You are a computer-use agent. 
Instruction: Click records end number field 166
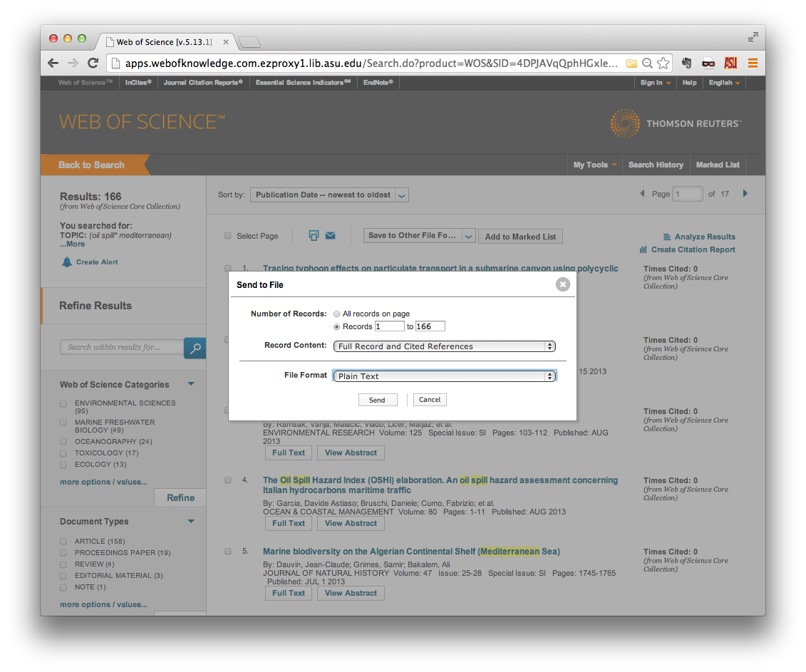click(430, 326)
